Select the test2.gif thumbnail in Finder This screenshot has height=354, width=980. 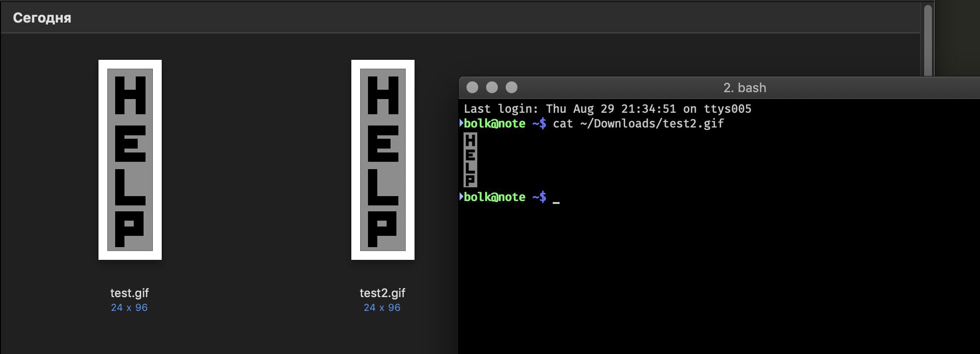[x=383, y=160]
